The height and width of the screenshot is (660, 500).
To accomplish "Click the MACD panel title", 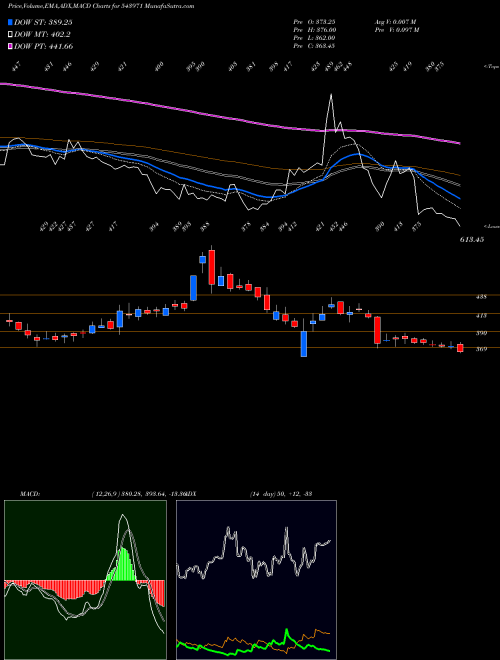I will [29, 494].
